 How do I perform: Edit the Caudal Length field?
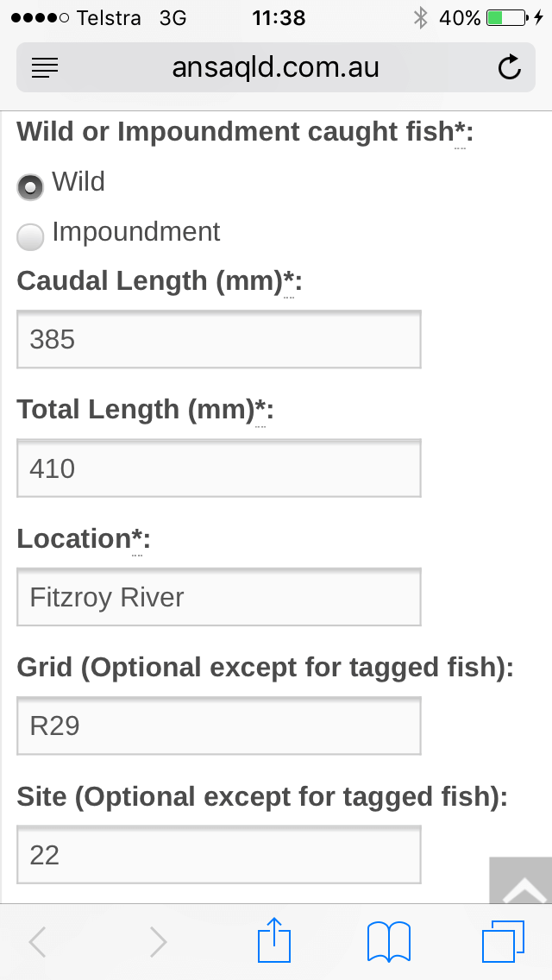coord(219,340)
